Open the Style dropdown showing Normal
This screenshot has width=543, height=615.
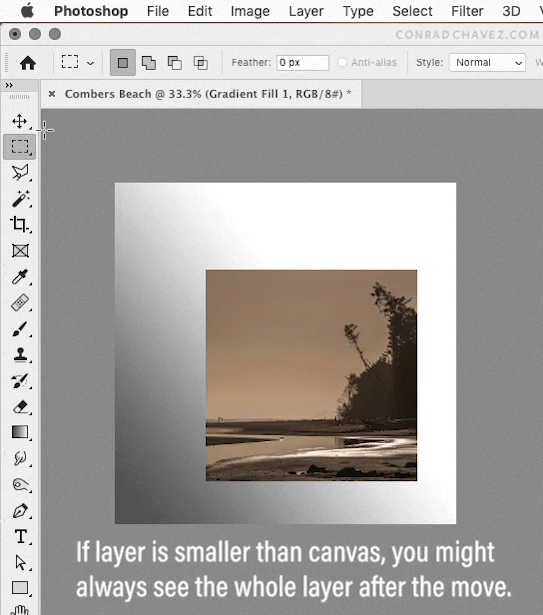click(x=487, y=62)
